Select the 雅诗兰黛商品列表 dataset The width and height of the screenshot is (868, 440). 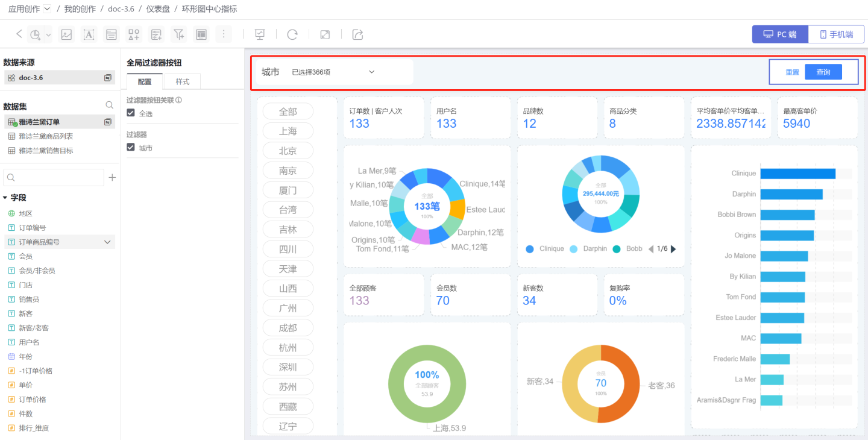click(x=46, y=136)
